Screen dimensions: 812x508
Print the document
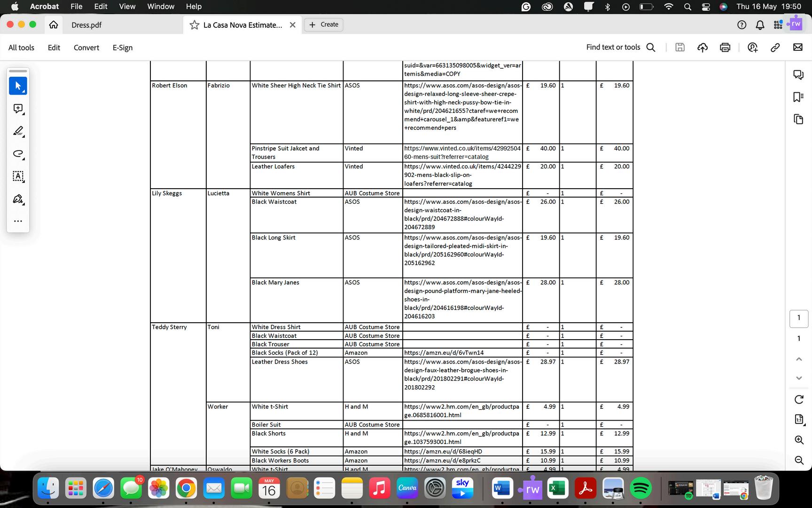(x=725, y=47)
